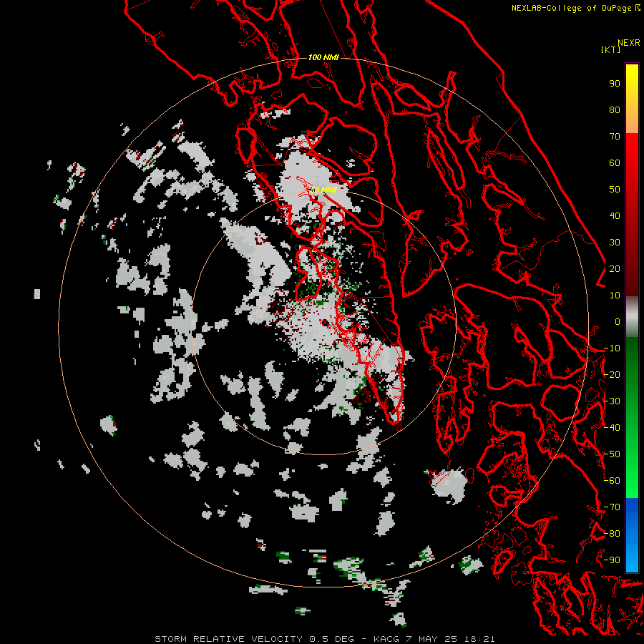Viewport: 644px width, 644px height.
Task: Click the 50 value on the velocity scale
Action: coord(615,190)
